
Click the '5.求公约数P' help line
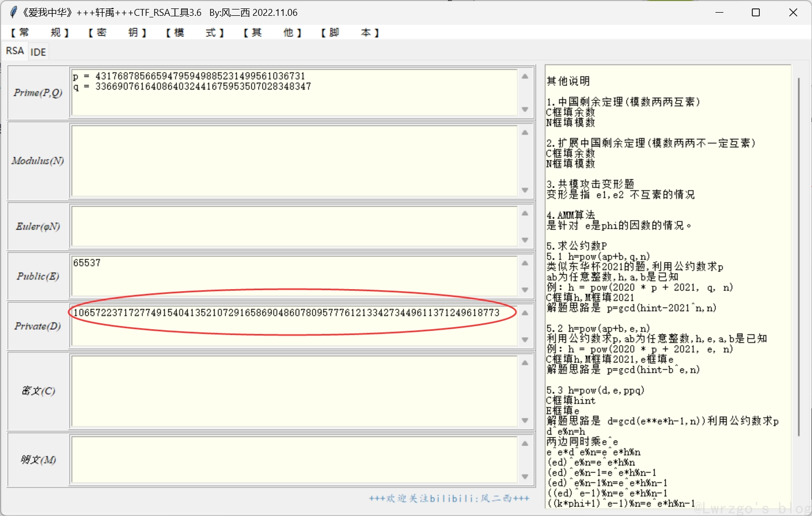tap(577, 246)
